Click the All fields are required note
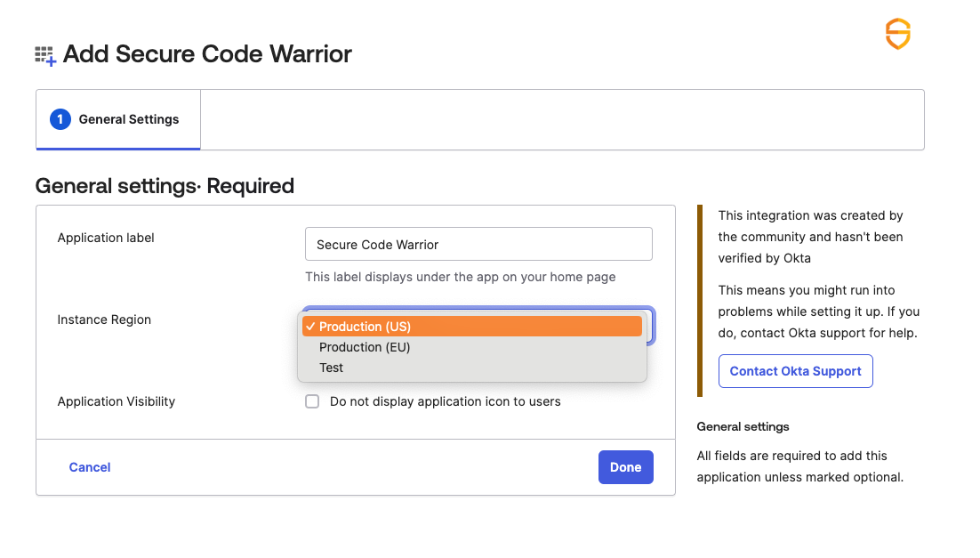The width and height of the screenshot is (980, 558). (800, 466)
